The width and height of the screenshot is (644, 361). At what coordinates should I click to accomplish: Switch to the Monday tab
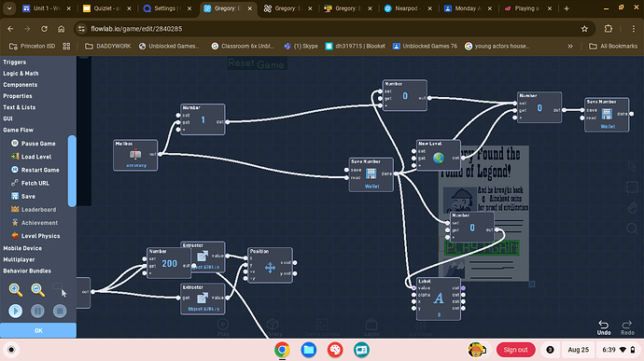coord(468,8)
